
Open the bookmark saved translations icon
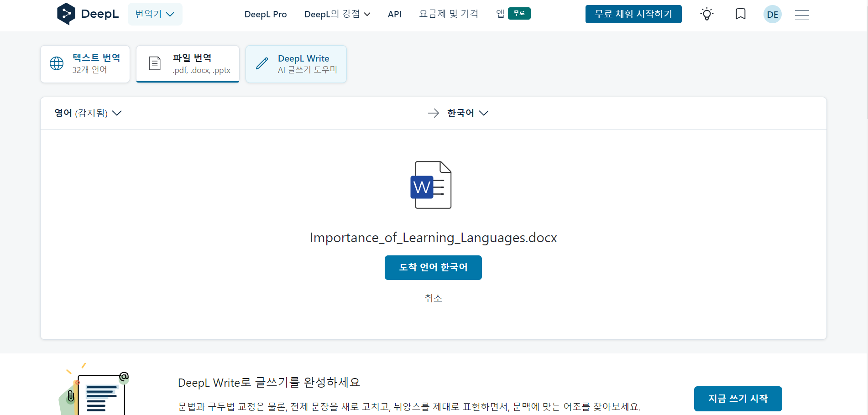coord(741,14)
